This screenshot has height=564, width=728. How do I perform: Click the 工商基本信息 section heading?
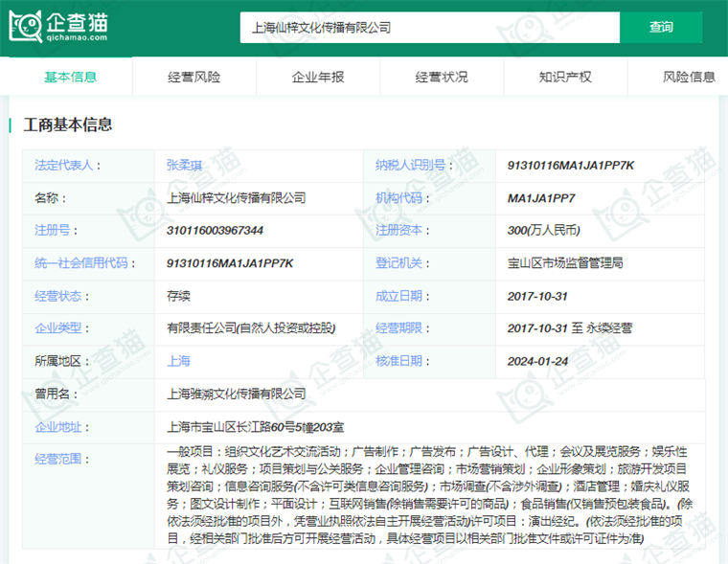click(x=68, y=124)
